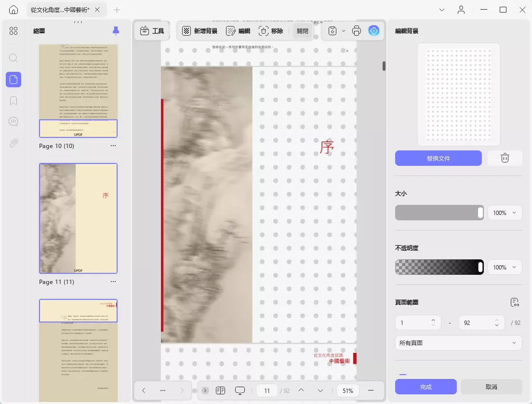The width and height of the screenshot is (532, 404).
Task: Click the 完成 button
Action: (426, 387)
